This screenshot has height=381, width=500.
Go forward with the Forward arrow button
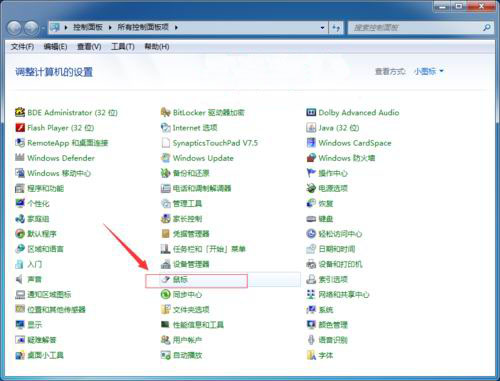click(31, 28)
